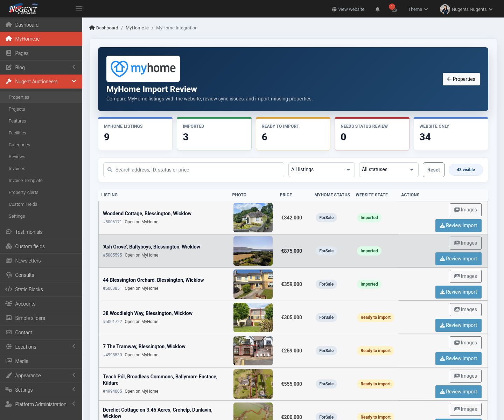Click the Dashboard home icon in sidebar

(x=9, y=25)
